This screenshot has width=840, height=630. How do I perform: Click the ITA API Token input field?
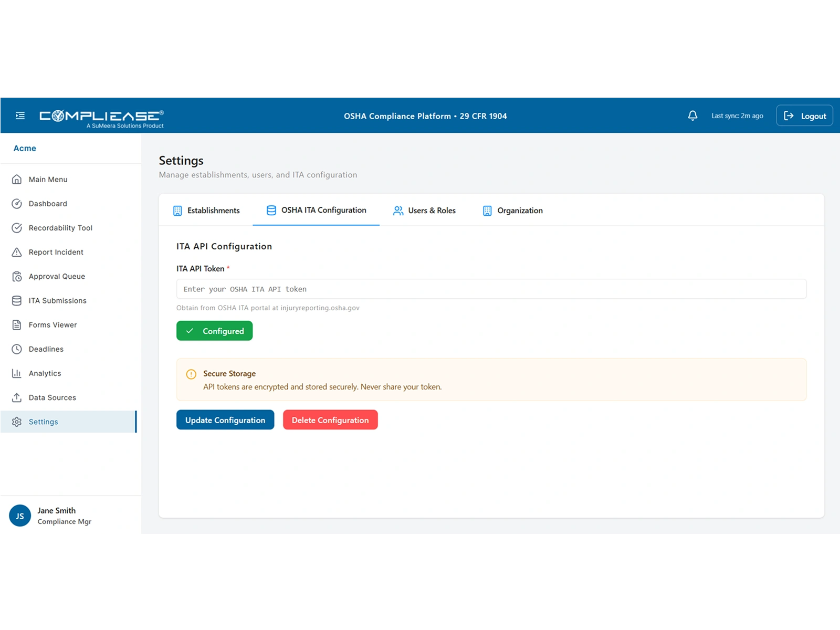tap(491, 289)
